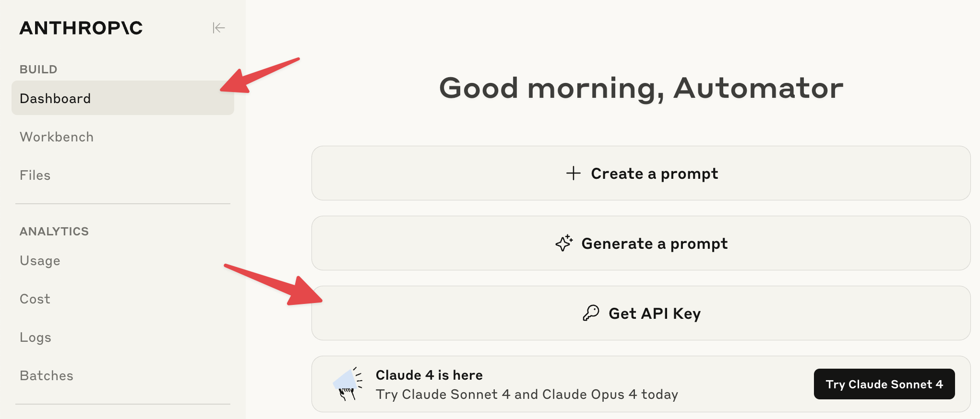The width and height of the screenshot is (980, 419).
Task: Show the Logs page
Action: pos(36,338)
